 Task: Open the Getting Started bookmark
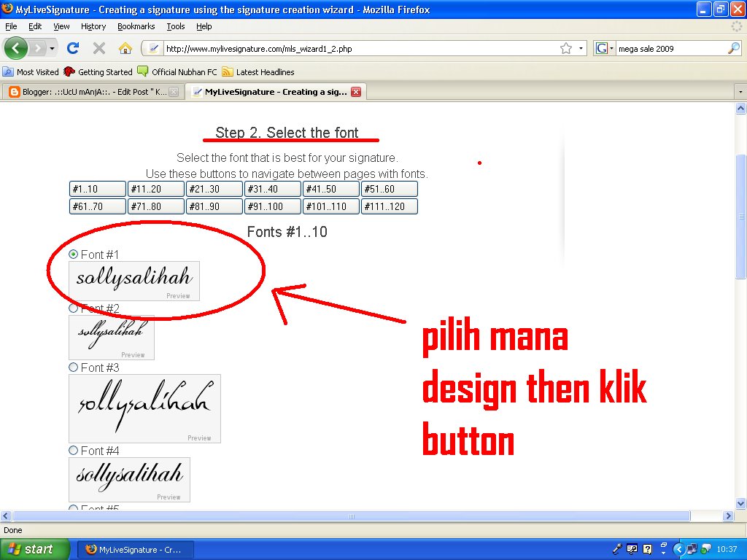pos(98,72)
